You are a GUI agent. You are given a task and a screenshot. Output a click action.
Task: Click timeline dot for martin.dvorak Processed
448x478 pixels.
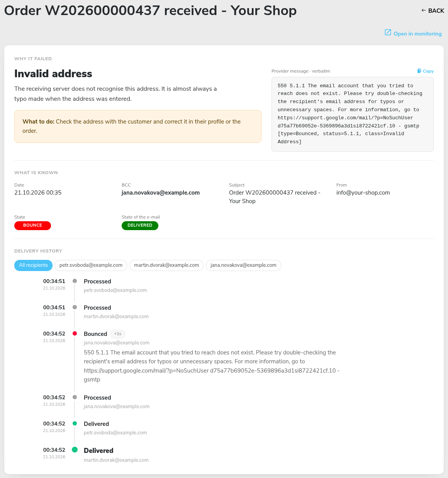click(75, 307)
